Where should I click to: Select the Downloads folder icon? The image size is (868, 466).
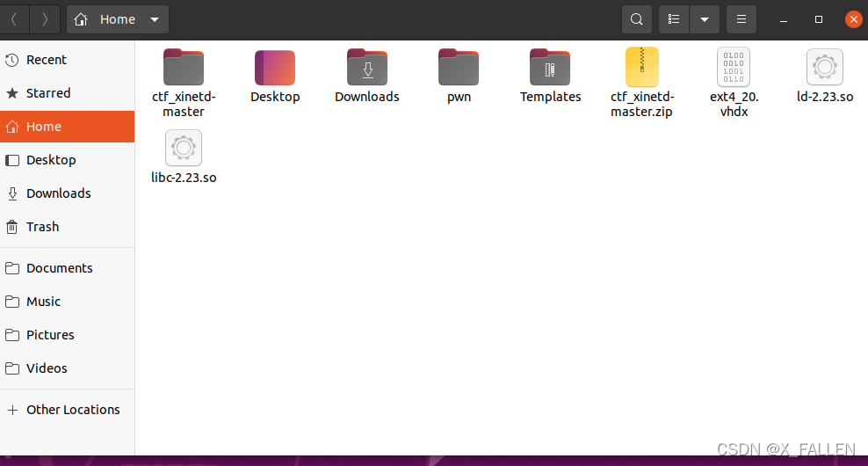367,67
